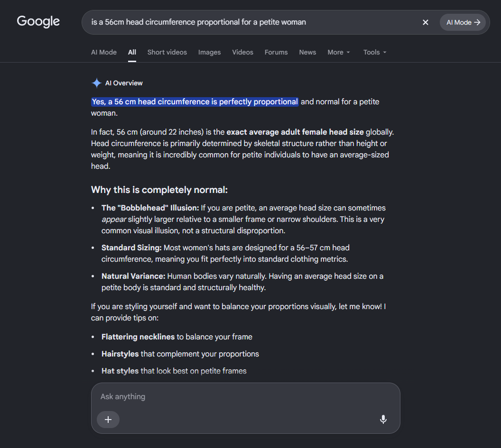Viewport: 501px width, 448px height.
Task: Click the 'Hairstyles' bullet text
Action: [x=120, y=354]
